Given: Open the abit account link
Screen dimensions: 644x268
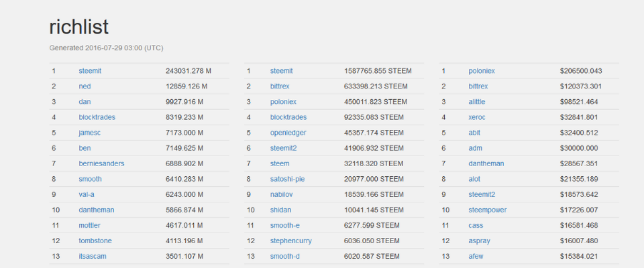Looking at the screenshot, I should coord(474,133).
